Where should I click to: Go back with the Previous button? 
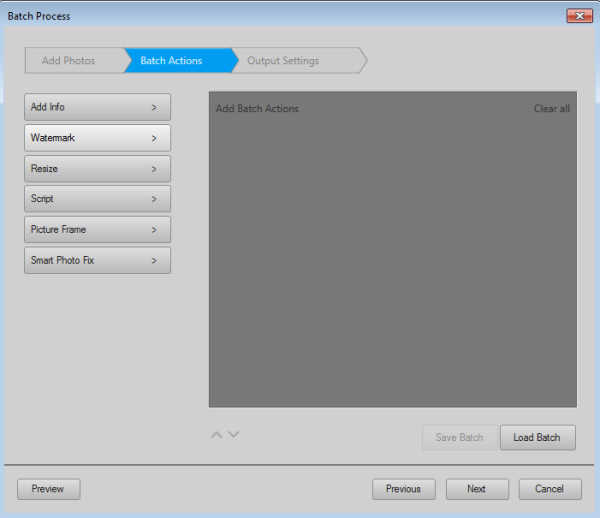(x=403, y=489)
